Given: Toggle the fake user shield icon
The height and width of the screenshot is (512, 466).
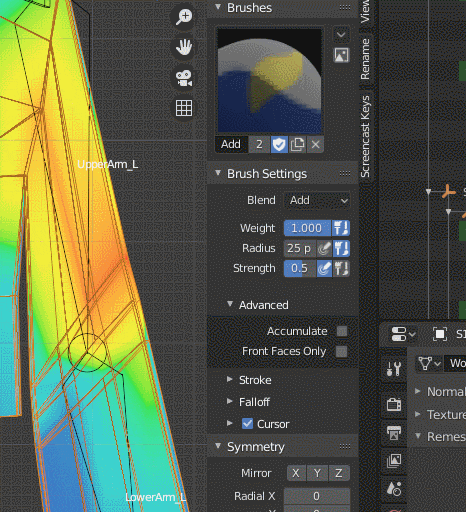Looking at the screenshot, I should tap(279, 144).
